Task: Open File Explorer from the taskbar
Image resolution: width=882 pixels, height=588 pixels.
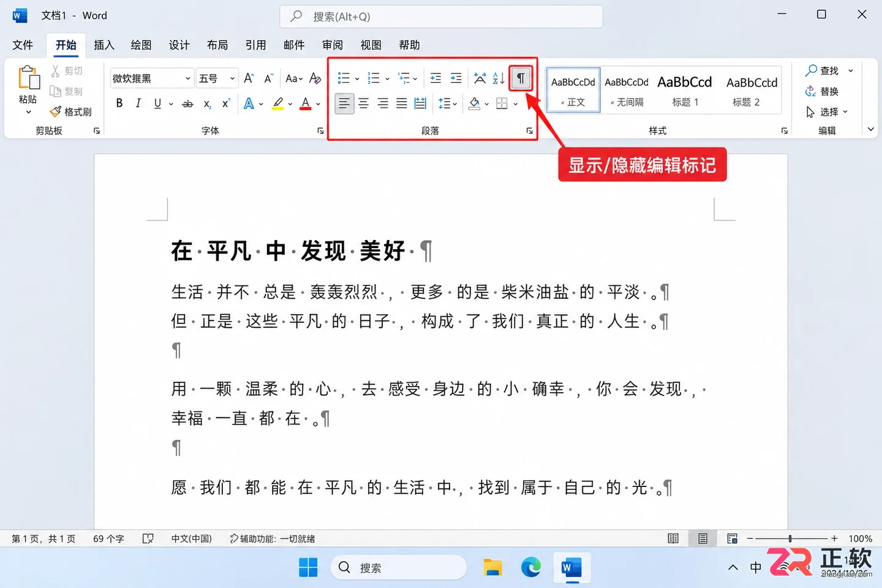Action: [492, 567]
